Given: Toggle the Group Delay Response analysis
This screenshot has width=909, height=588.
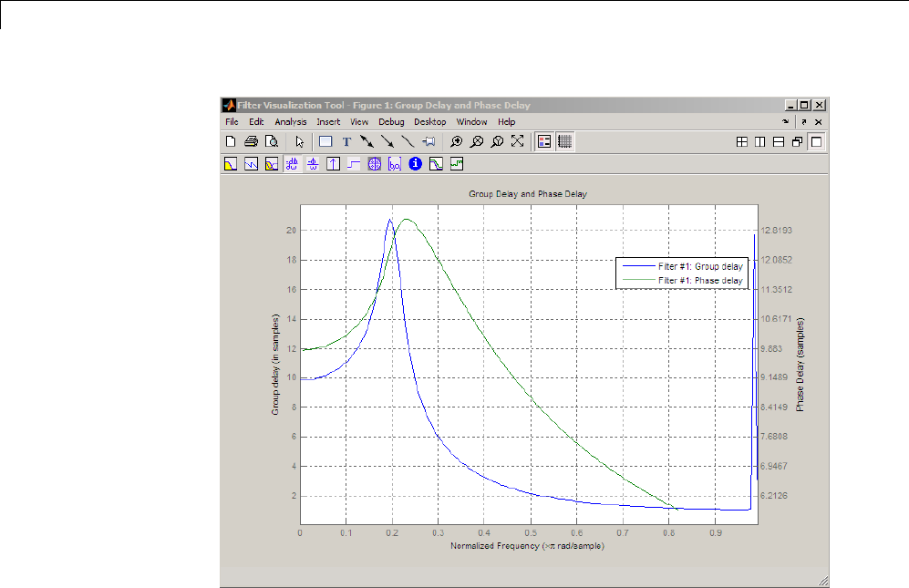Looking at the screenshot, I should (x=292, y=164).
